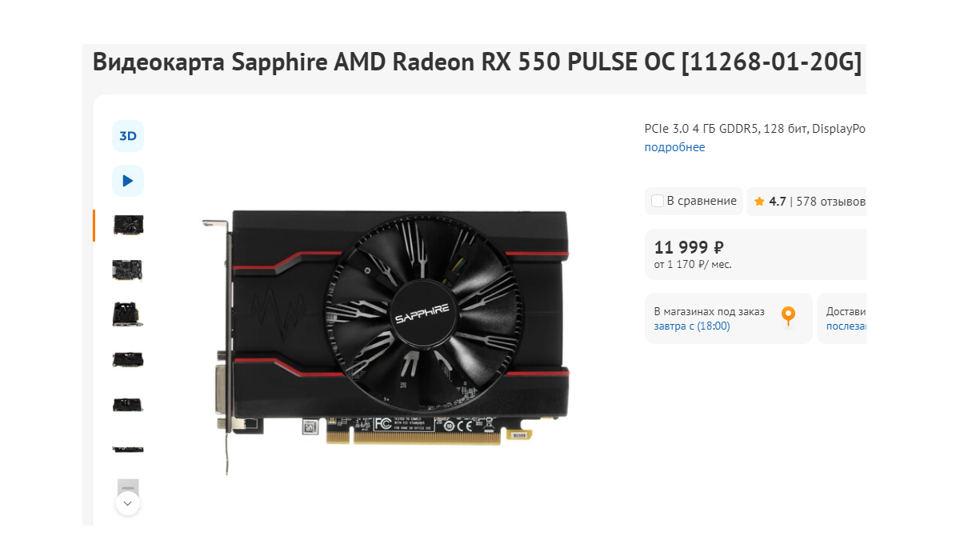The width and height of the screenshot is (960, 560).
Task: Click the orange map pin icon
Action: click(x=789, y=317)
